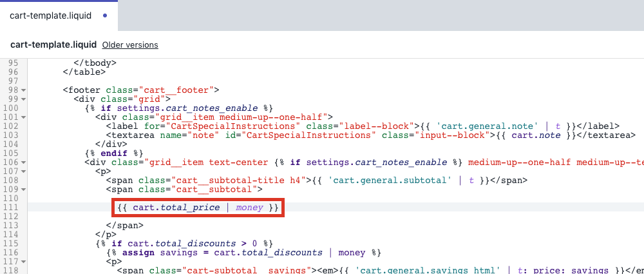
Task: Click line number 110 in the gutter
Action: coord(11,199)
